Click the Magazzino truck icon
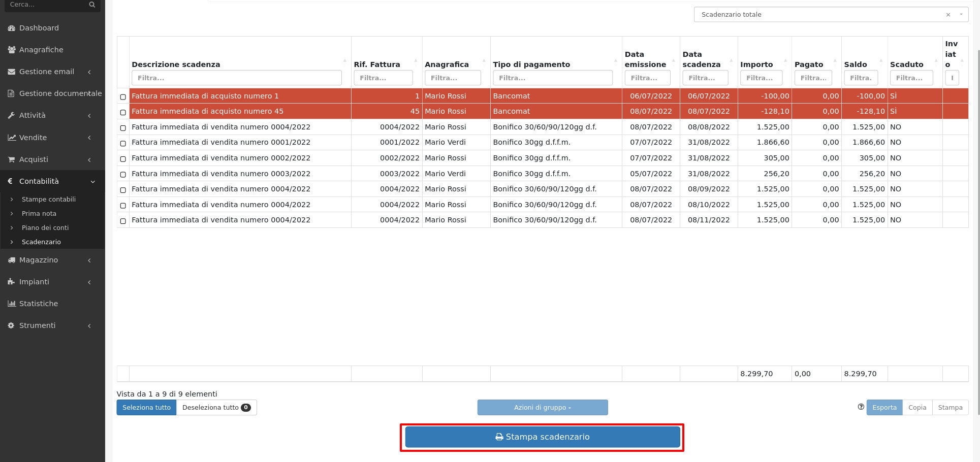 [x=11, y=260]
